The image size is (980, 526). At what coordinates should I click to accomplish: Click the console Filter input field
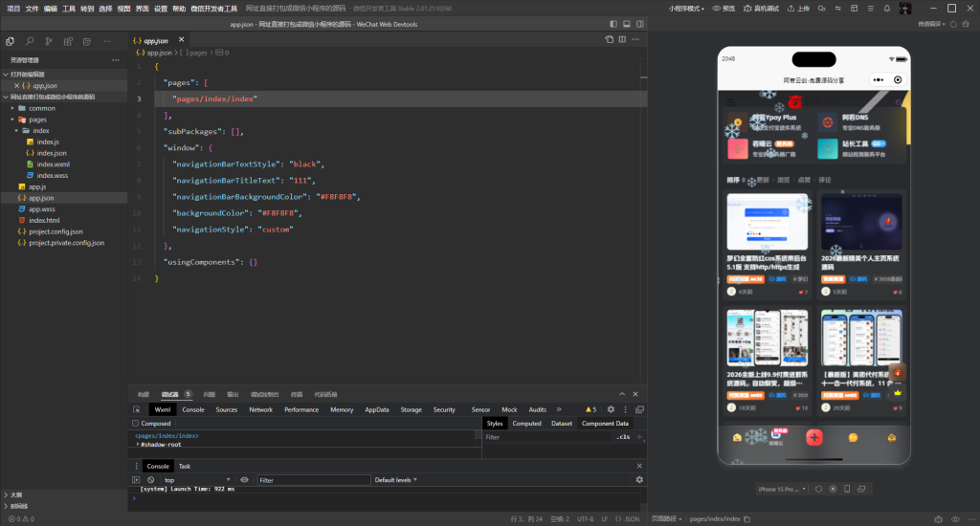click(313, 479)
